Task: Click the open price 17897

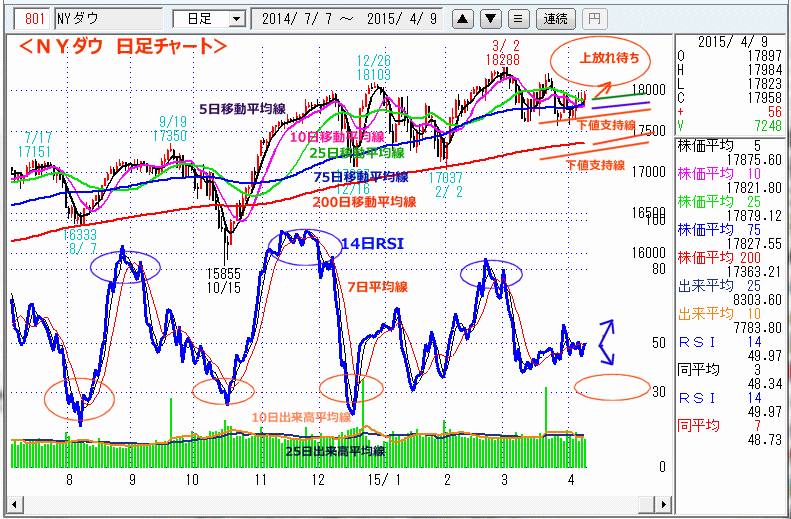Action: (x=763, y=56)
